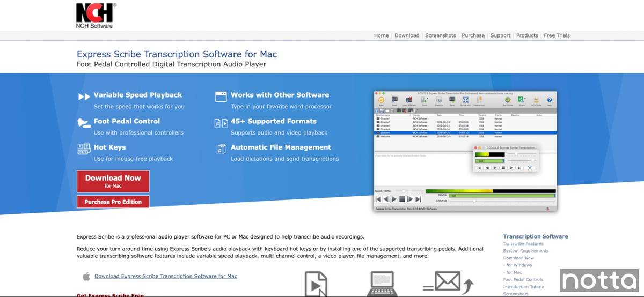
Task: Click the '45+ Supported Formats' feature heading
Action: [274, 121]
